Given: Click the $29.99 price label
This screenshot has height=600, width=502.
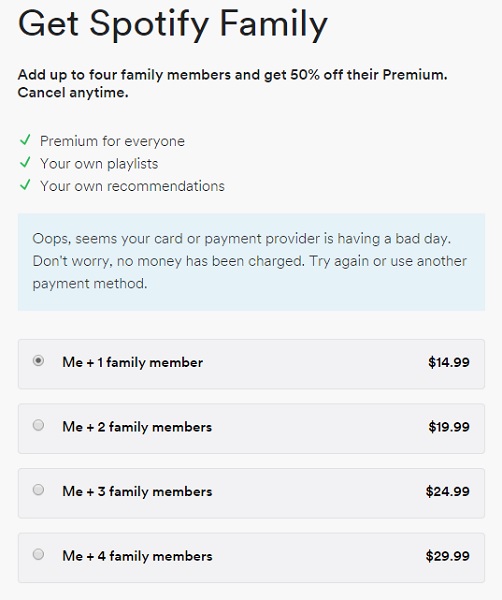Looking at the screenshot, I should point(448,556).
